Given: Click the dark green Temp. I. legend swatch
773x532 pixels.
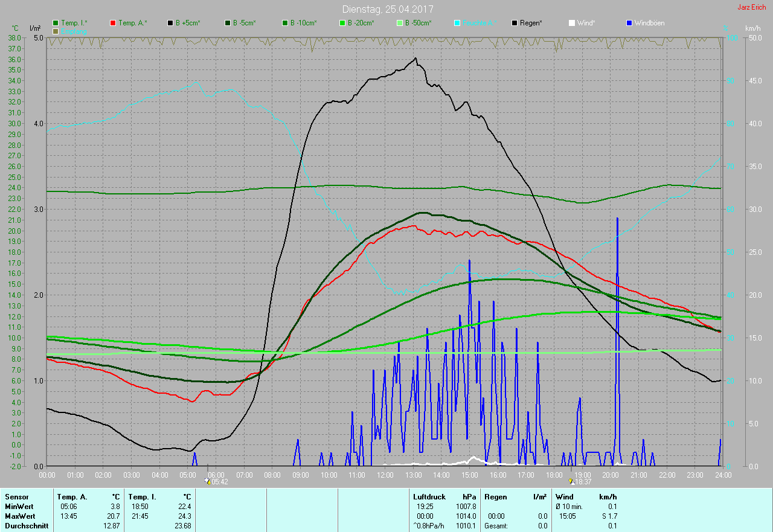Looking at the screenshot, I should coord(56,23).
